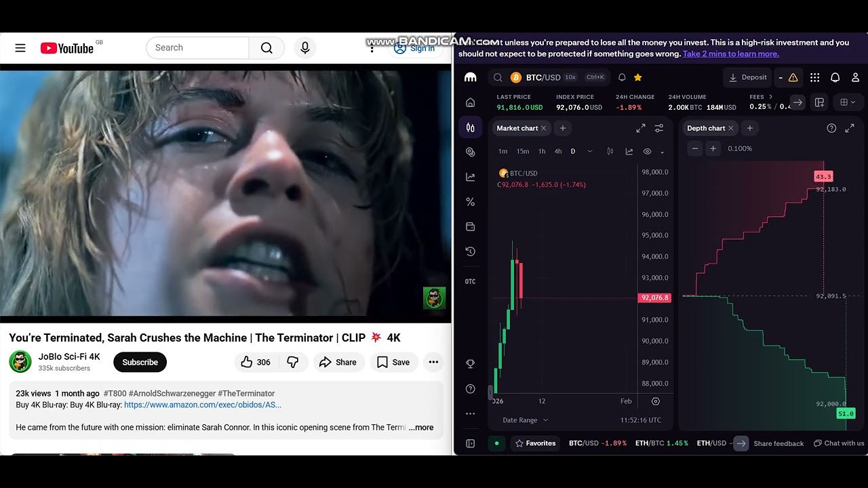This screenshot has height=488, width=868.
Task: Like the Terminator clip video
Action: click(255, 362)
